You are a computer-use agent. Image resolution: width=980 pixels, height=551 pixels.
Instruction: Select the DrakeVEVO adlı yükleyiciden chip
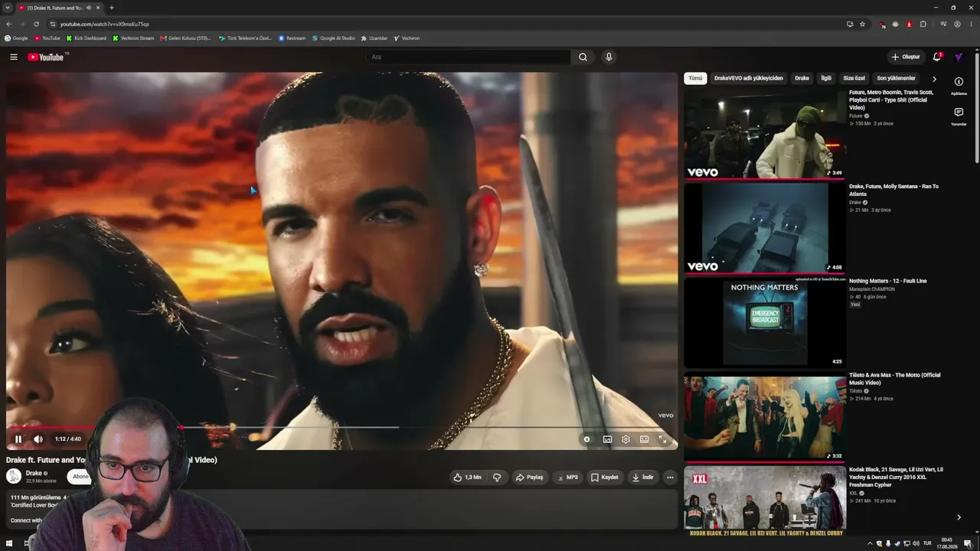pyautogui.click(x=749, y=78)
